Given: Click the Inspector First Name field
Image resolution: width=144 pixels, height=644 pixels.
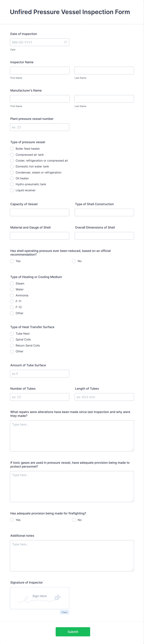Looking at the screenshot, I should point(40,70).
